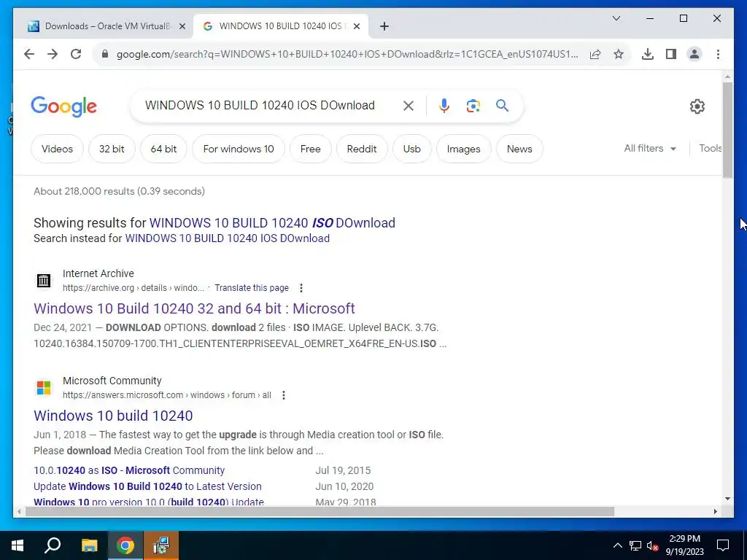Click the scroll down arrow

click(727, 499)
